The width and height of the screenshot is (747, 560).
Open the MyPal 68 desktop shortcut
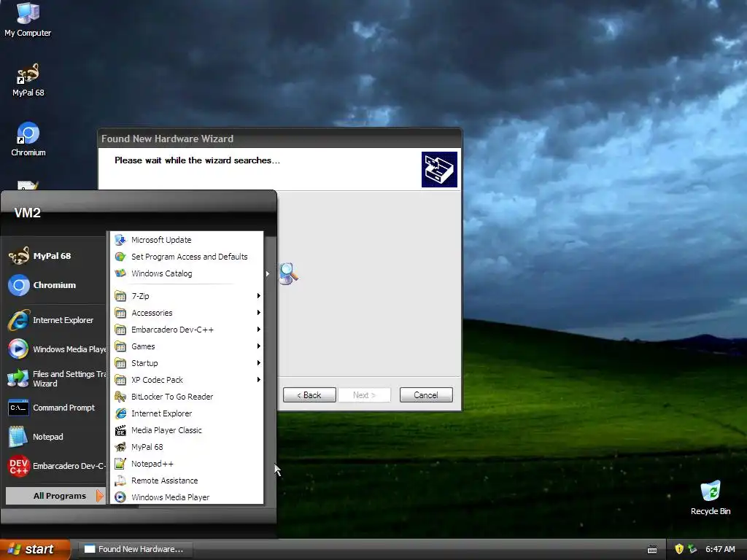(28, 80)
